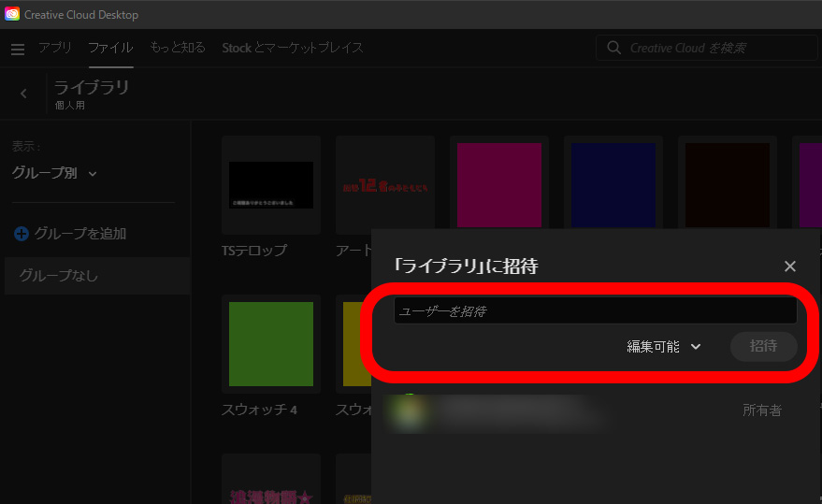Click the スウォッチ 4 label

coord(259,410)
